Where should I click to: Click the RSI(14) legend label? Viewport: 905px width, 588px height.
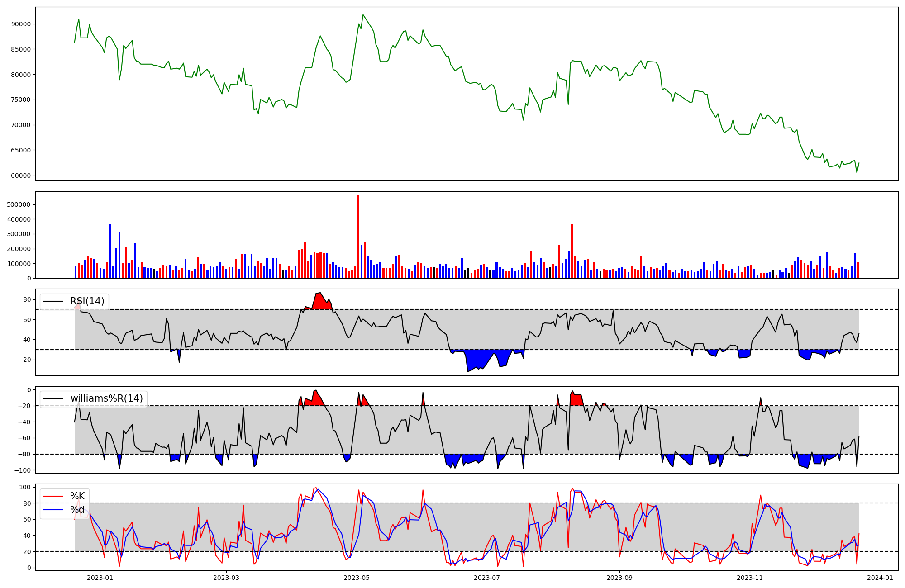(x=87, y=301)
